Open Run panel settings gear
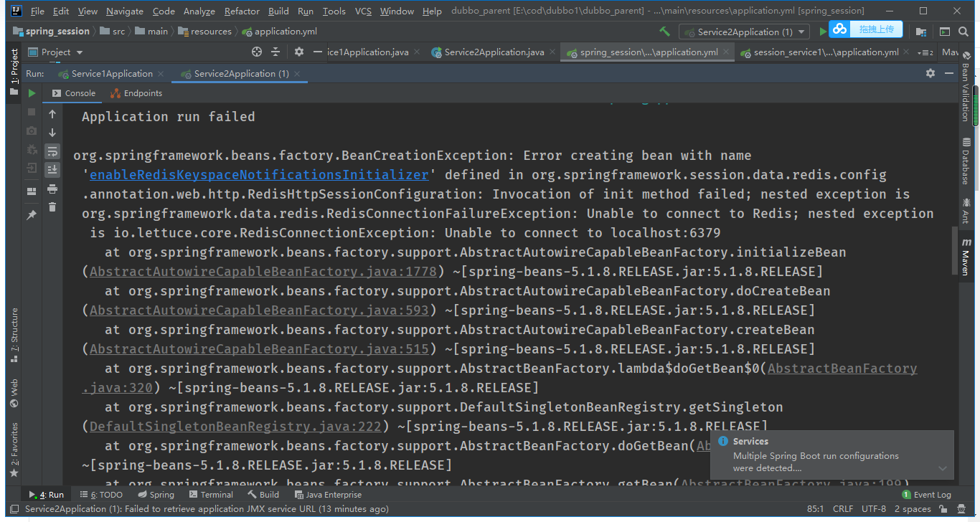This screenshot has width=980, height=522. point(930,73)
